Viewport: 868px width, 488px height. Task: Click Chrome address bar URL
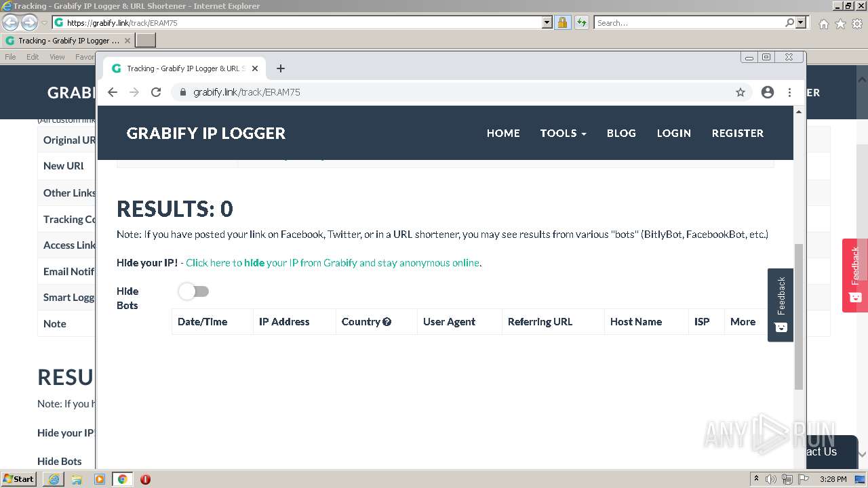(247, 92)
